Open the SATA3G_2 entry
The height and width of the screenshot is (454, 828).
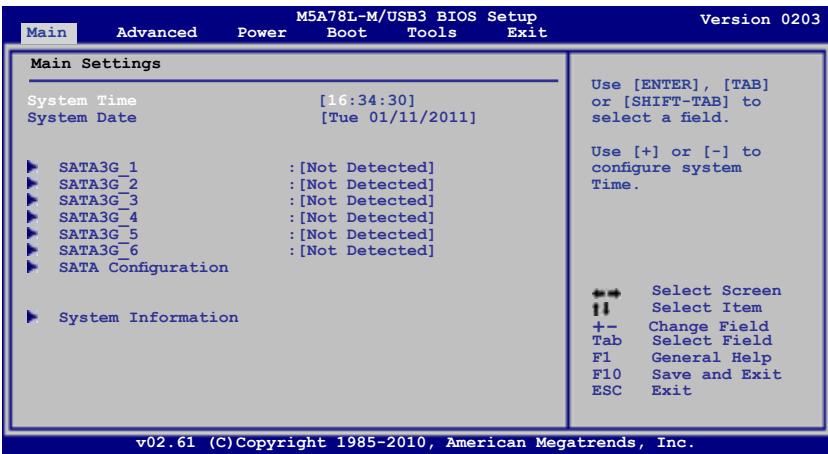click(98, 184)
